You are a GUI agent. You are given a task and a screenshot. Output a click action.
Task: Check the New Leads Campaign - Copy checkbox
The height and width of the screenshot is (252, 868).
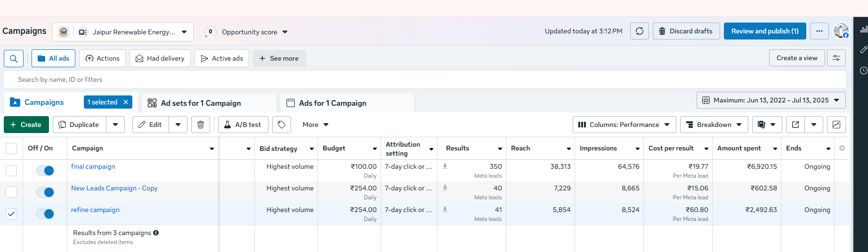click(x=11, y=192)
